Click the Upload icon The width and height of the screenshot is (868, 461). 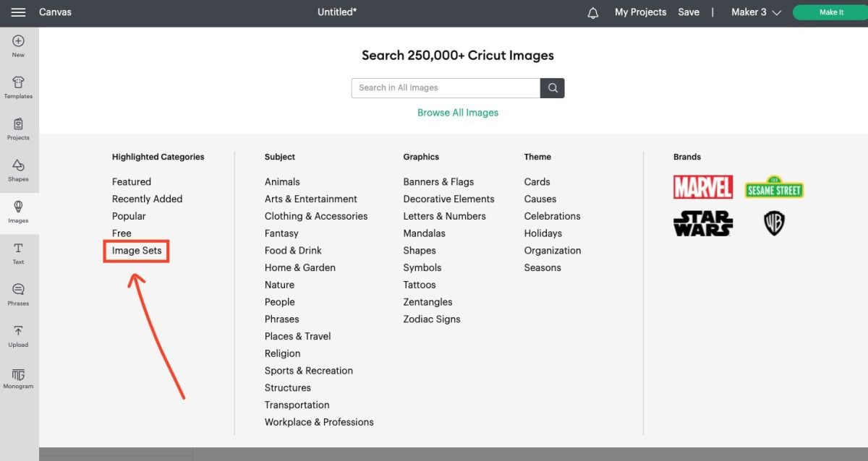tap(18, 337)
